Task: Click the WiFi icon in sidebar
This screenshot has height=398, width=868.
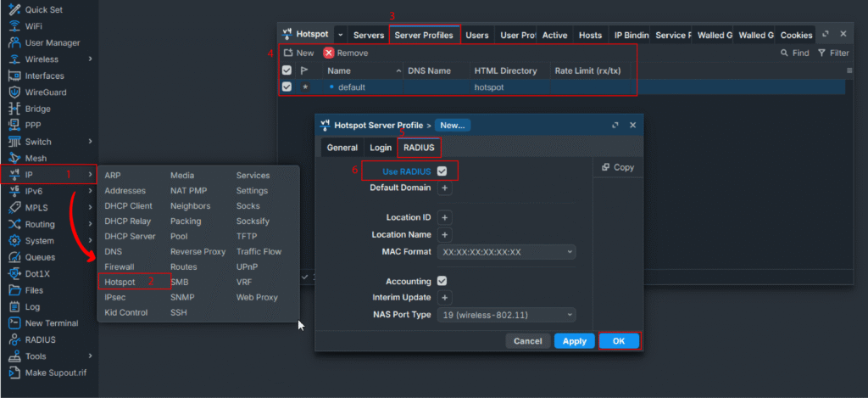Action: click(x=15, y=26)
